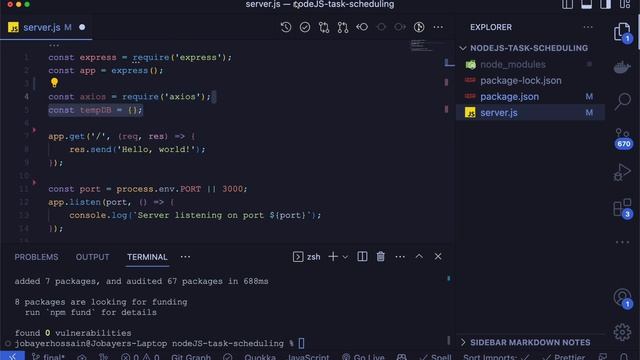Fold app.get block at line 7
Viewport: 640px width, 360px height.
tap(34, 130)
